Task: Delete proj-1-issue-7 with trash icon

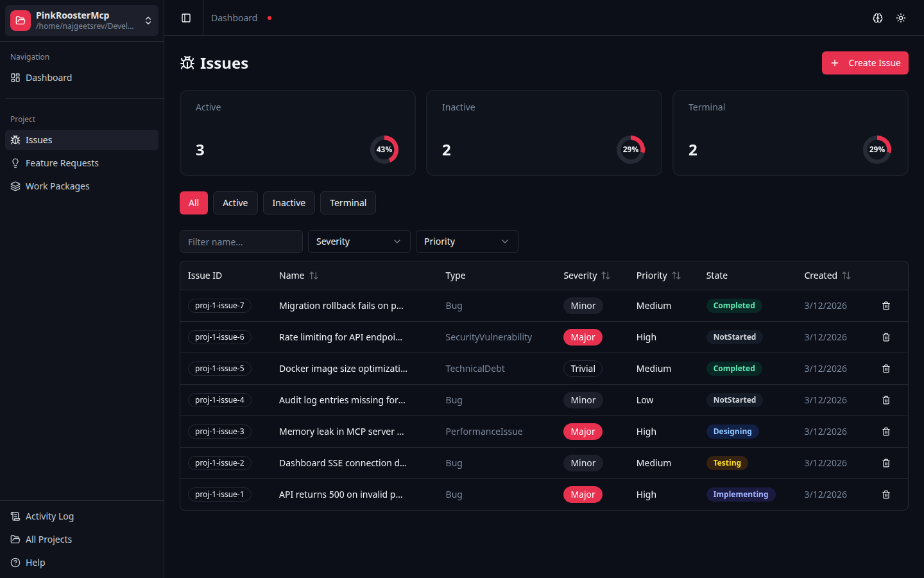Action: point(886,306)
